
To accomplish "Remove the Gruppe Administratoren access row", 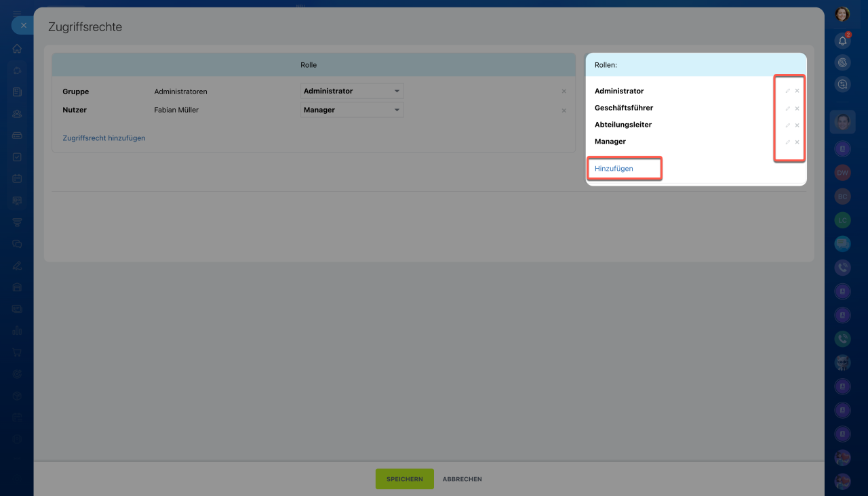I will click(564, 91).
